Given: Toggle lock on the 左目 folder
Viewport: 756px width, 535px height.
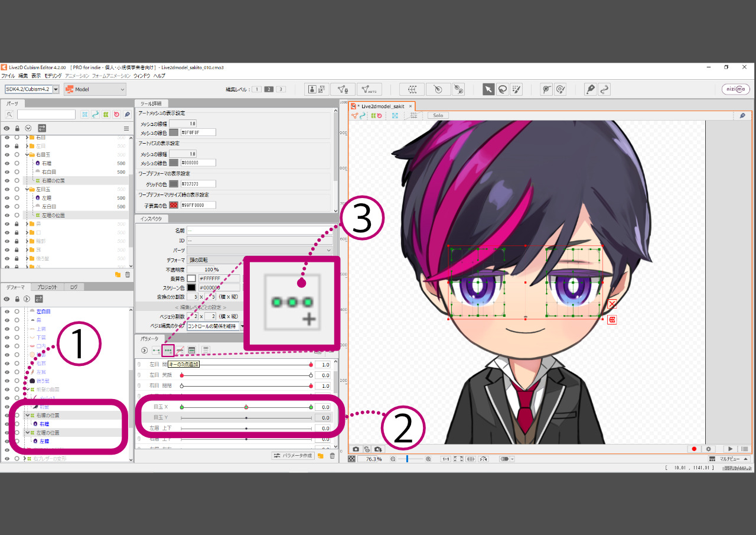Looking at the screenshot, I should tap(17, 146).
